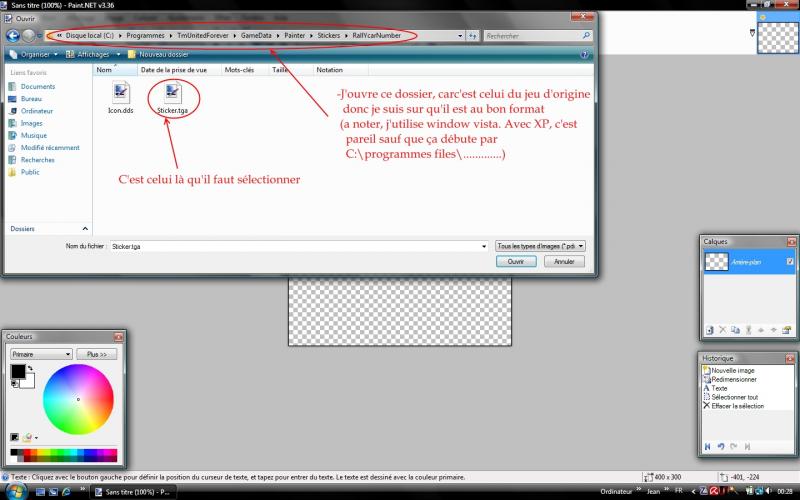Image resolution: width=800 pixels, height=500 pixels.
Task: Select the Arrière-plan layer thumbnail
Action: click(x=716, y=262)
